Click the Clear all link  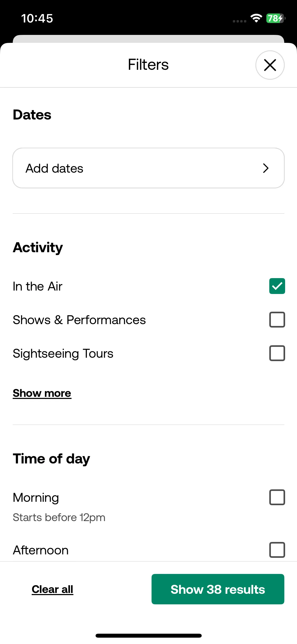(52, 589)
